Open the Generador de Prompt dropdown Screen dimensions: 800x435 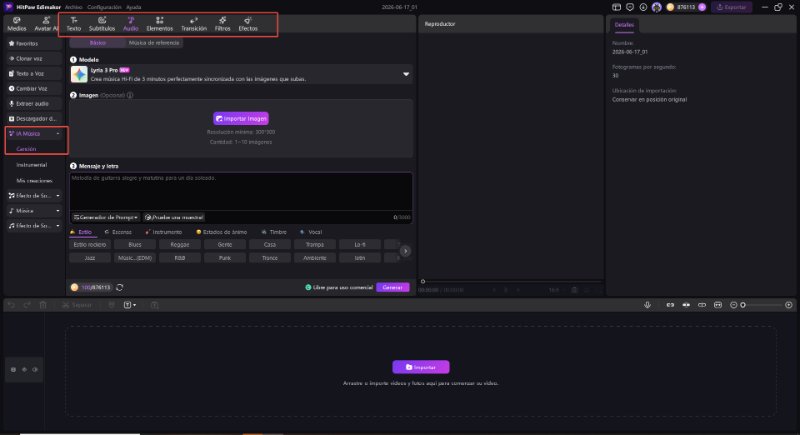coord(105,217)
